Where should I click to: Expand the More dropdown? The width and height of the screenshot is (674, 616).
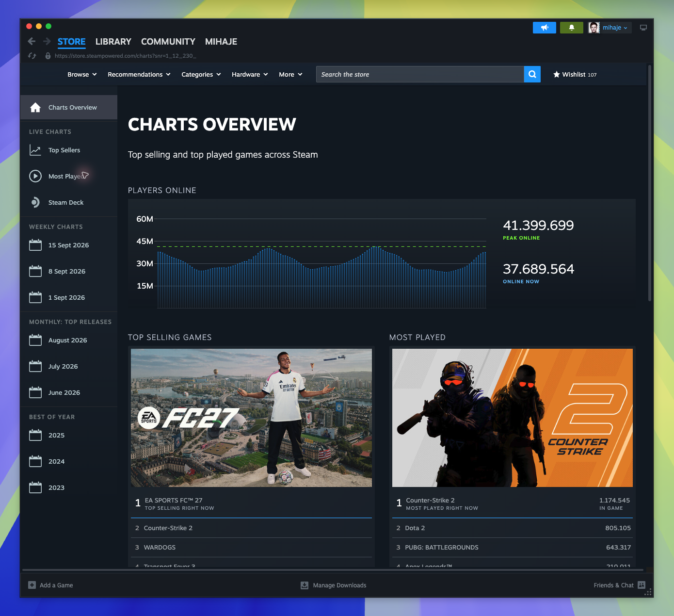point(291,74)
